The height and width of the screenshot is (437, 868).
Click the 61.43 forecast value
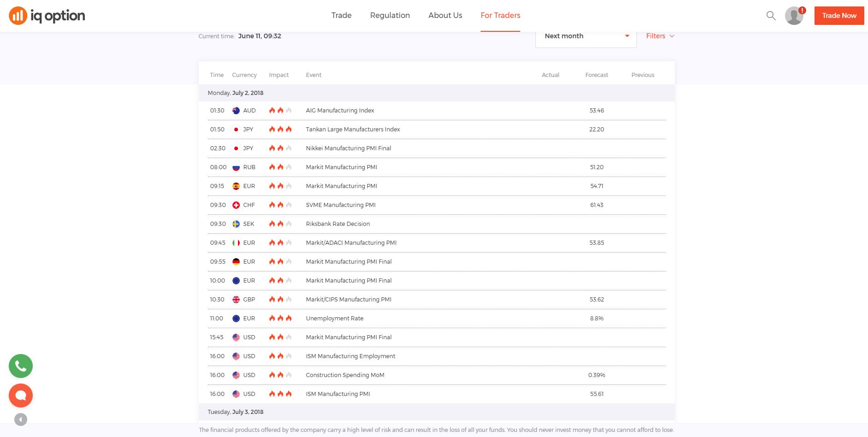click(x=597, y=205)
